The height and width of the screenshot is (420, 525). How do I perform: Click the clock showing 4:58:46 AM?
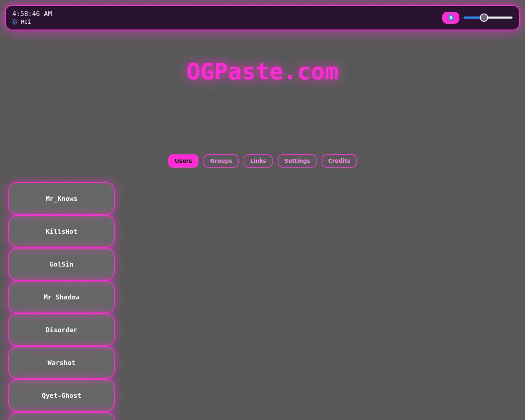[x=32, y=14]
